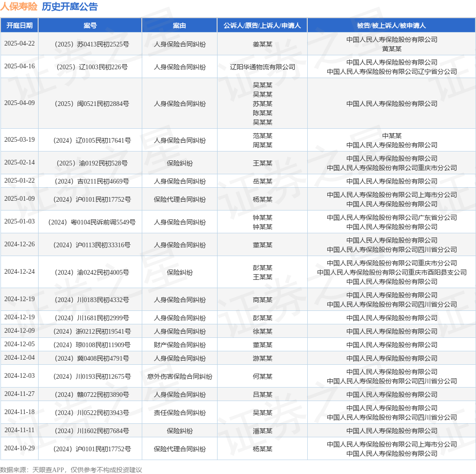Click plaintiff 辽阳华通物流有限公司
Image resolution: width=476 pixels, height=474 pixels.
(263, 67)
